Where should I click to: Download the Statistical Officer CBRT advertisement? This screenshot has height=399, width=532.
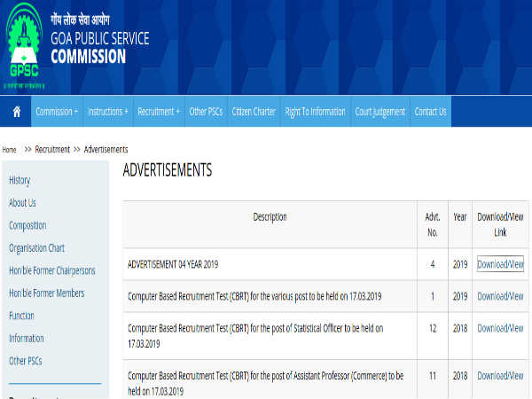[500, 328]
